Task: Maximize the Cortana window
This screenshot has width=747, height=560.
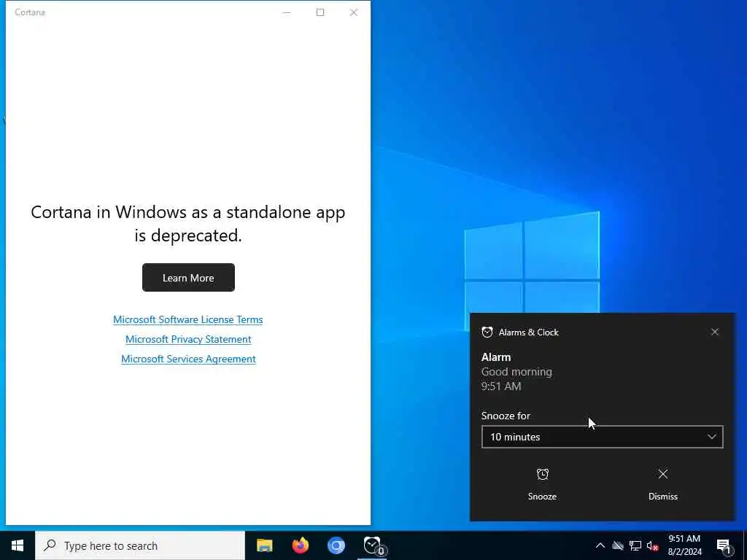Action: tap(320, 12)
